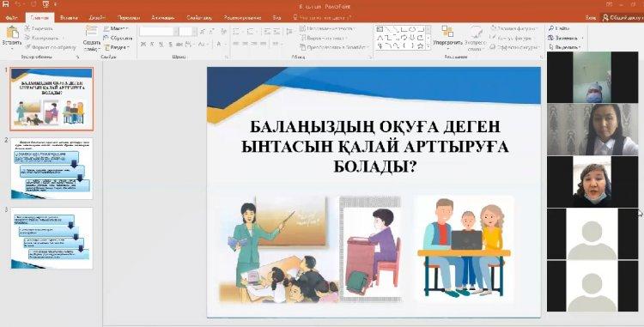
Task: Click the Cut (Вырезать) scissors icon
Action: point(27,28)
